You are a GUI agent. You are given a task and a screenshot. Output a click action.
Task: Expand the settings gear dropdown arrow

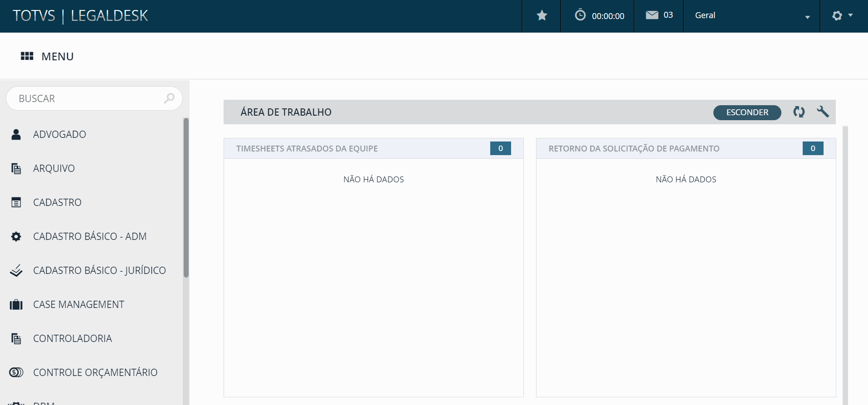pyautogui.click(x=850, y=15)
